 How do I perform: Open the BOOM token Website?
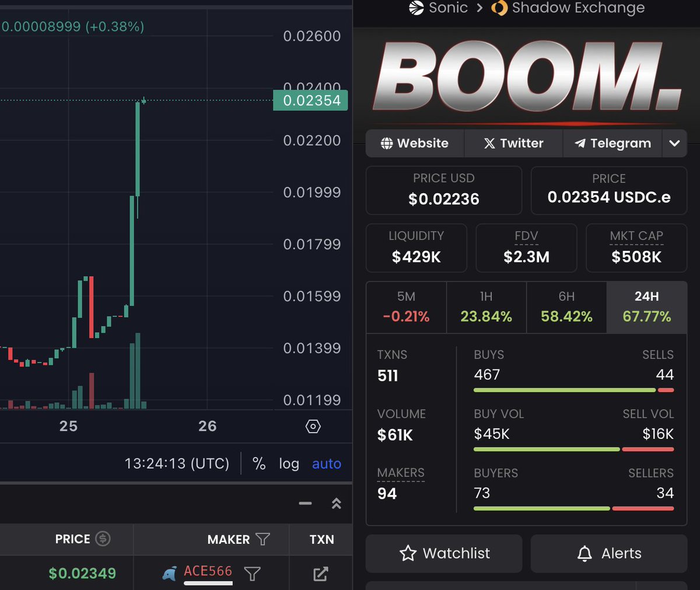tap(415, 144)
